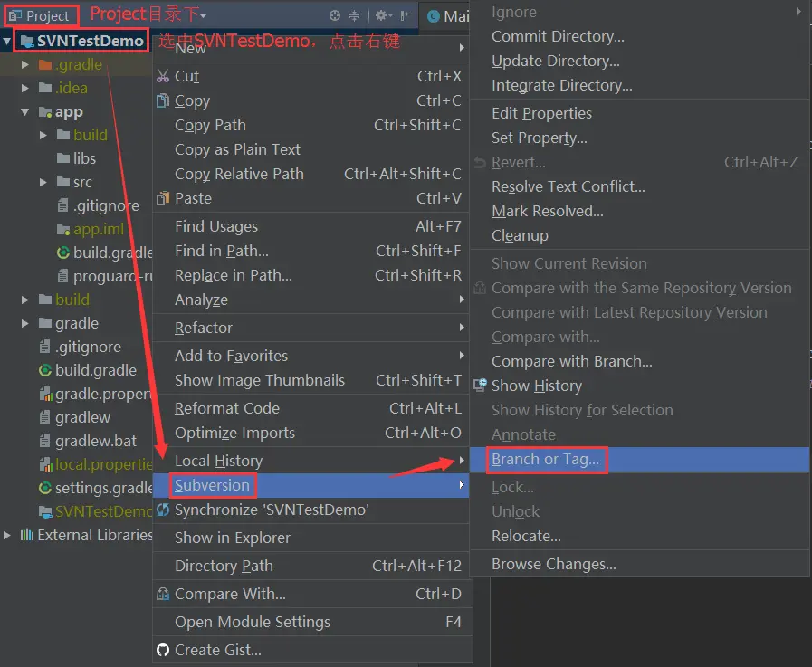812x667 pixels.
Task: Click the local.properties file icon
Action: coord(45,464)
